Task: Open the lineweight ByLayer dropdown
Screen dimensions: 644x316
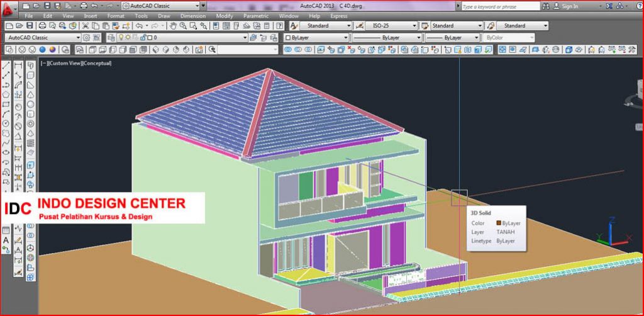Action: click(477, 37)
